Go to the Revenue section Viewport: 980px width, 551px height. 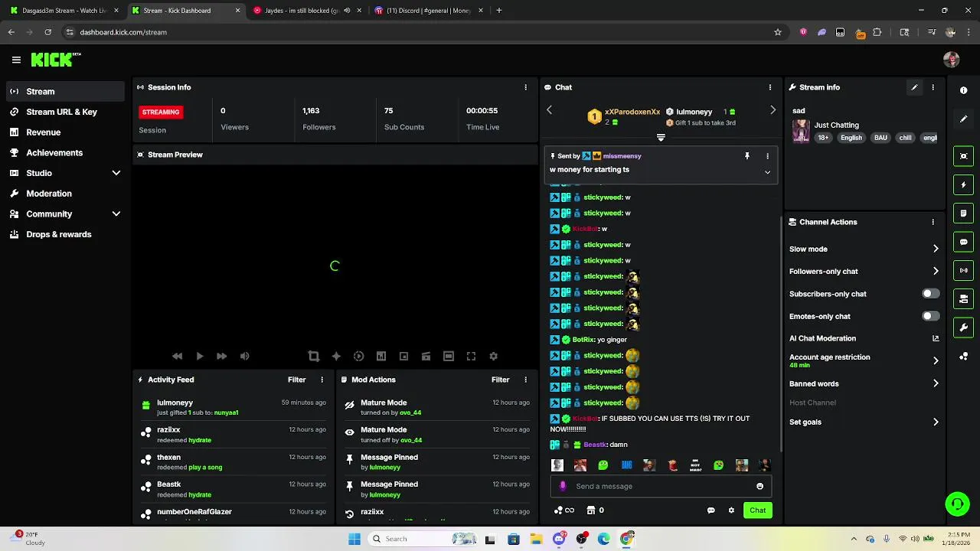[x=64, y=132]
